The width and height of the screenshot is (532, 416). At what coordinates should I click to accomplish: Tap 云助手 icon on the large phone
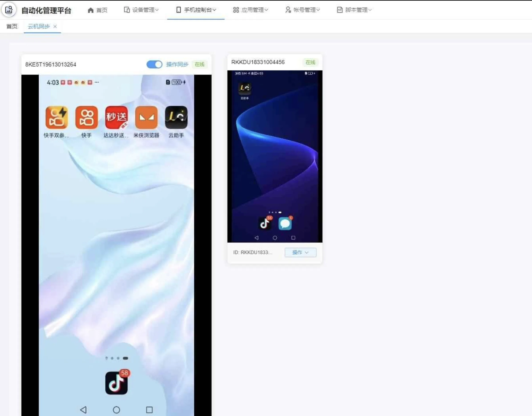point(176,117)
